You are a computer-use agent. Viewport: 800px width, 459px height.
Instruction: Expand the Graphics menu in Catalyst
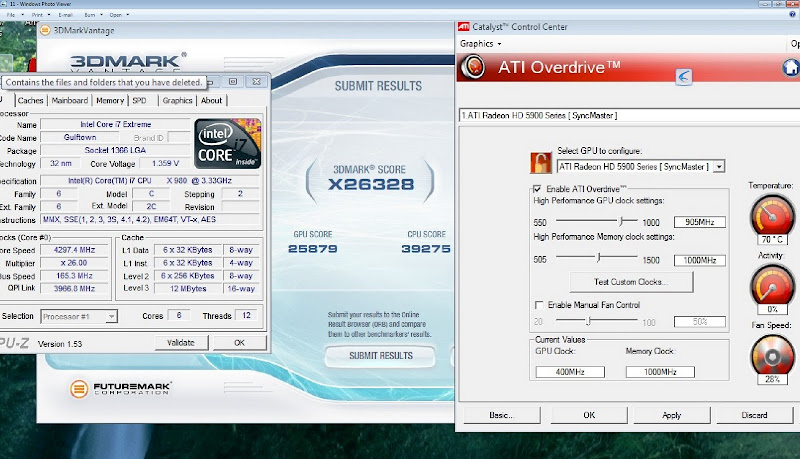[480, 43]
